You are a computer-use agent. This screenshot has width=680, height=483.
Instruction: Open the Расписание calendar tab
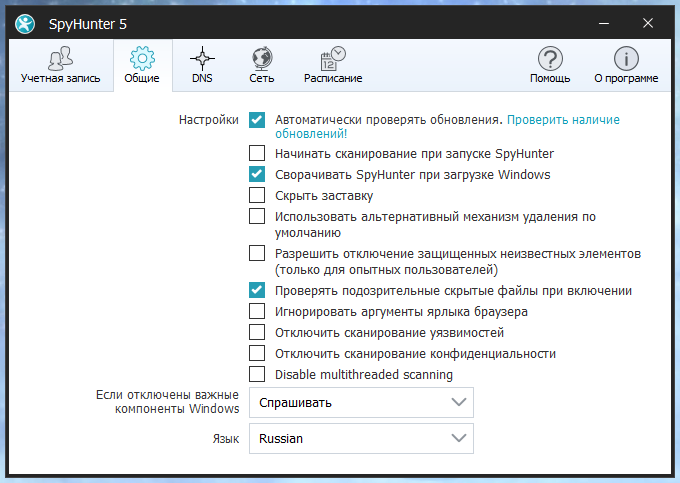point(333,65)
